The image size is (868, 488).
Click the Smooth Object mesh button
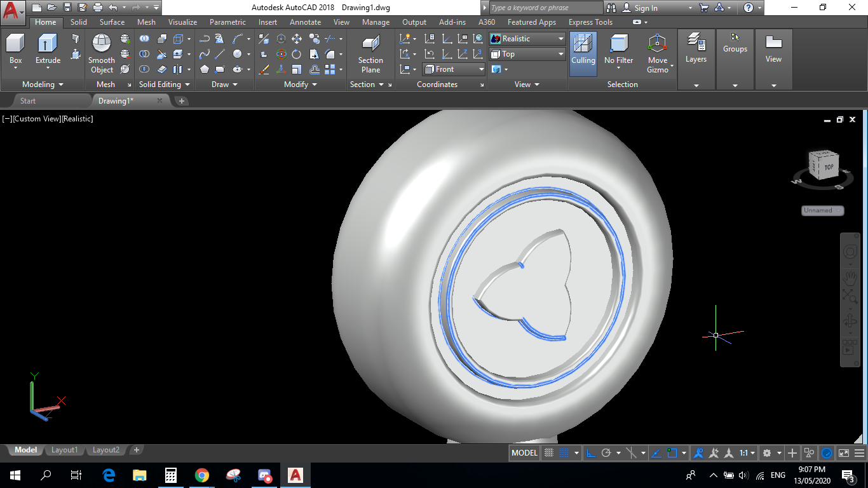tap(102, 54)
